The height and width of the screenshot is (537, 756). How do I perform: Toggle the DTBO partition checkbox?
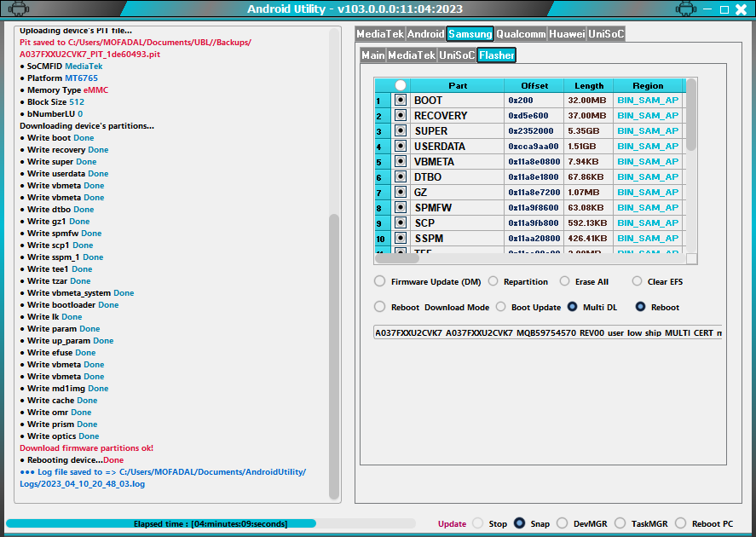tap(401, 177)
